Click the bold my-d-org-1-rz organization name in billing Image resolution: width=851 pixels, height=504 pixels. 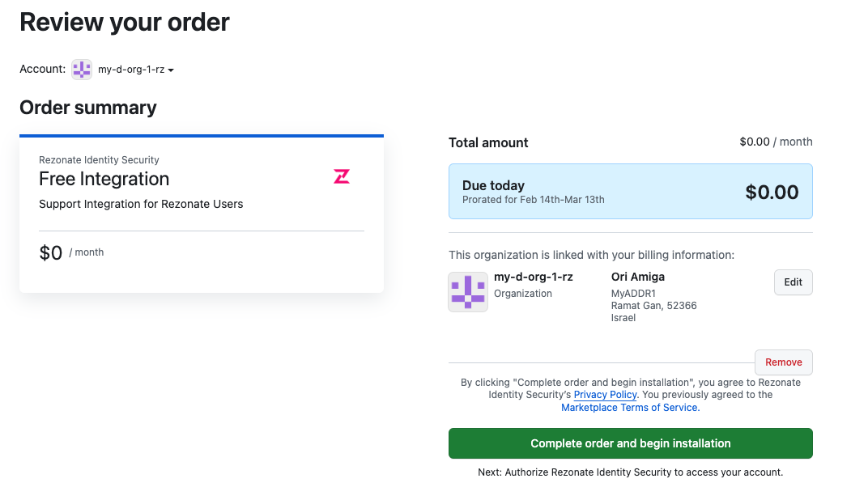(534, 277)
